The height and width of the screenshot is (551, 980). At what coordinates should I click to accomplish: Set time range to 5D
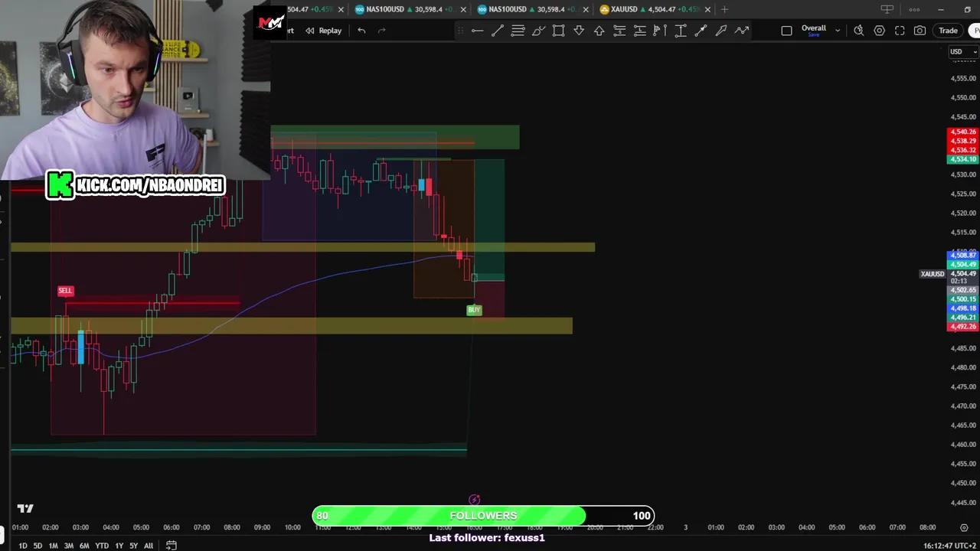click(x=38, y=546)
